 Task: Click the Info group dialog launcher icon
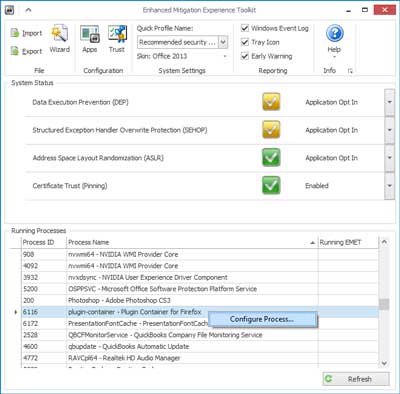tap(350, 71)
